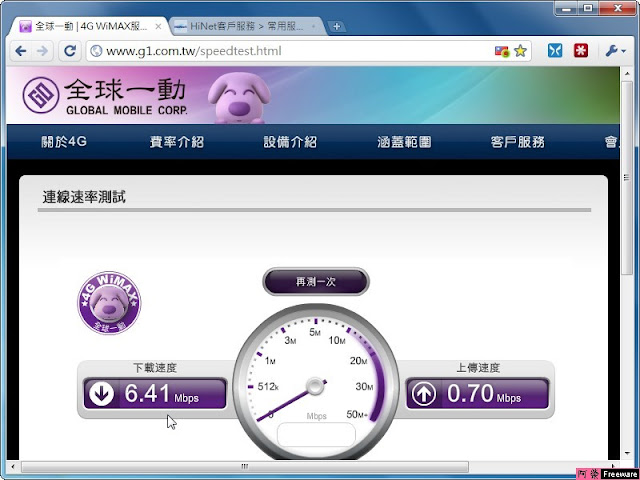
Task: Click the 連線速率測試 heading
Action: click(x=84, y=197)
